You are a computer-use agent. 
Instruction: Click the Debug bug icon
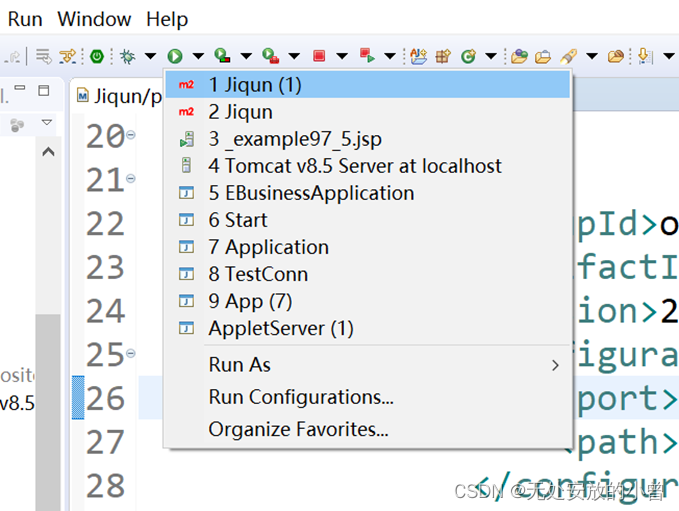(127, 56)
